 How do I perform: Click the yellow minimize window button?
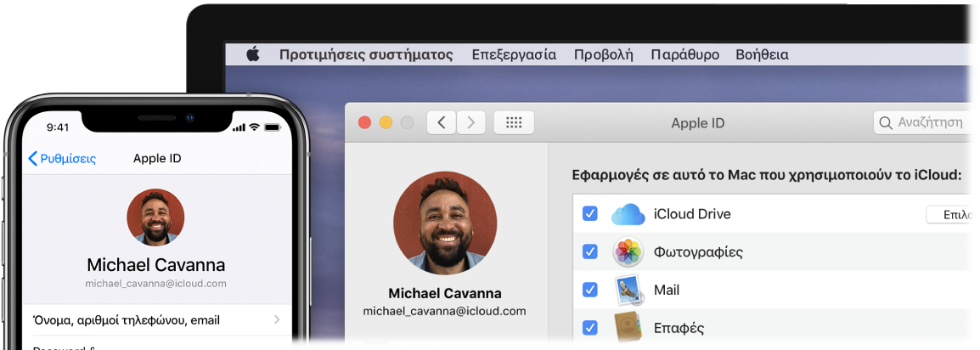[x=386, y=123]
